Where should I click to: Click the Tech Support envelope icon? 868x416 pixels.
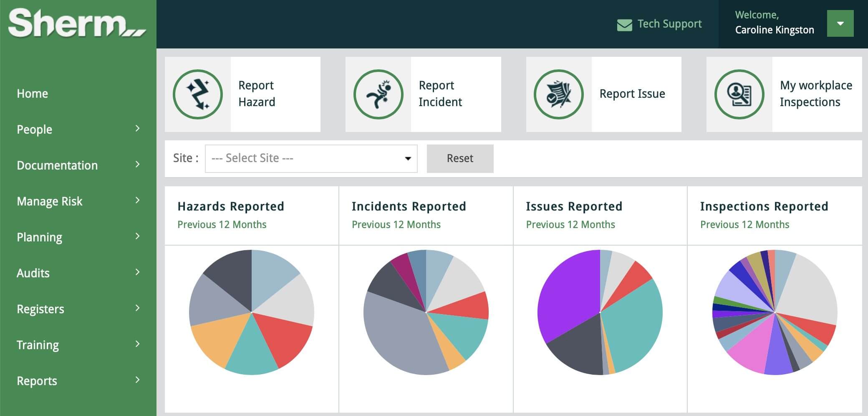pos(624,25)
